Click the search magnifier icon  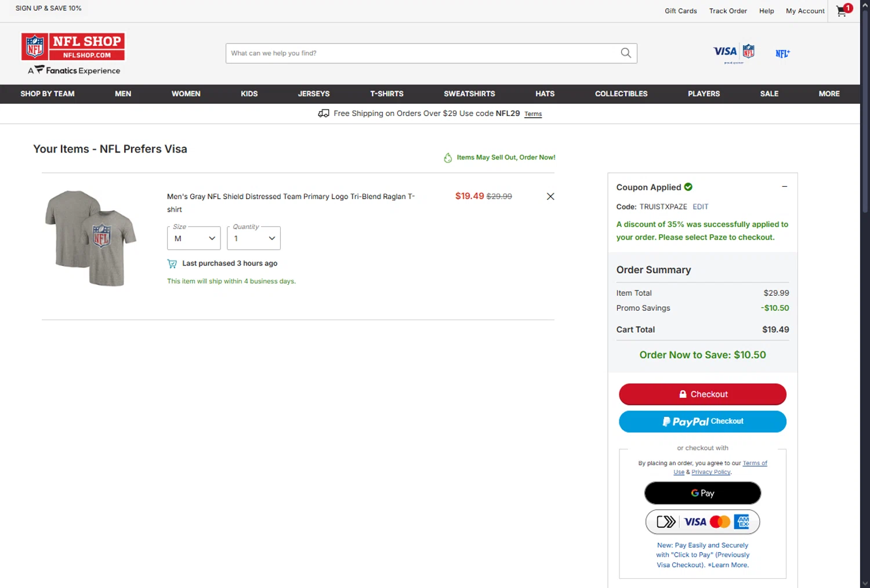click(625, 53)
